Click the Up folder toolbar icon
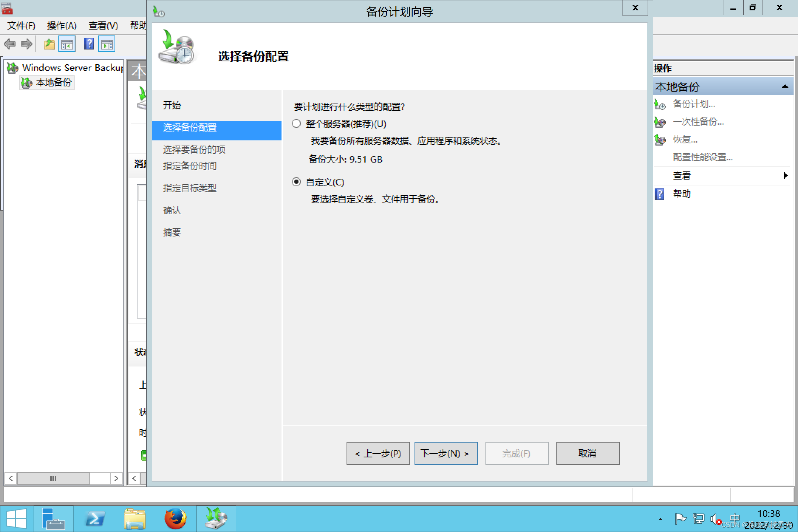Viewport: 798px width, 532px height. coord(49,44)
